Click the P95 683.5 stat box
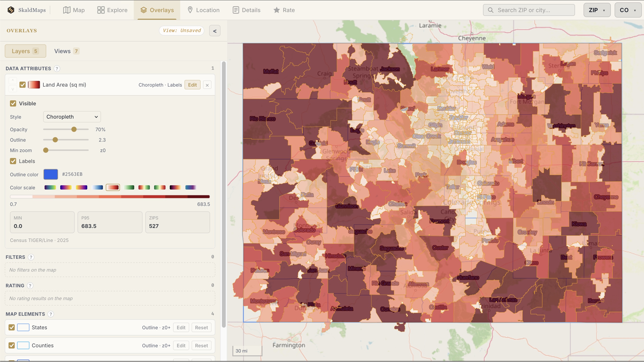644x362 pixels. [x=110, y=223]
